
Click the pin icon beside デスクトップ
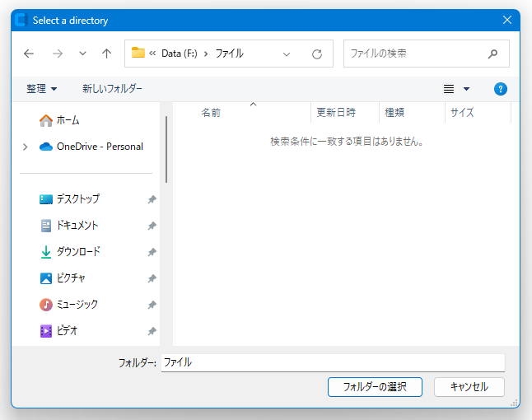pyautogui.click(x=152, y=199)
